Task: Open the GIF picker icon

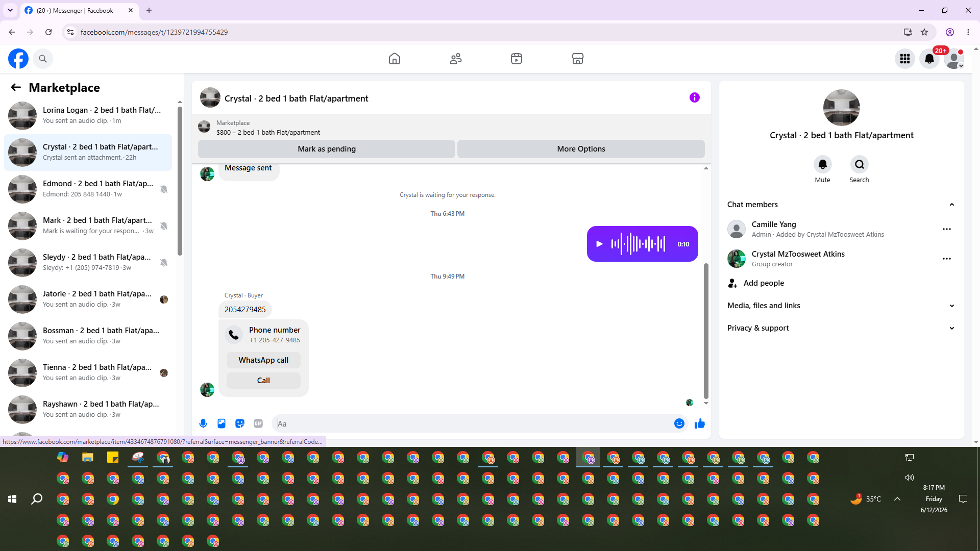Action: pos(258,423)
